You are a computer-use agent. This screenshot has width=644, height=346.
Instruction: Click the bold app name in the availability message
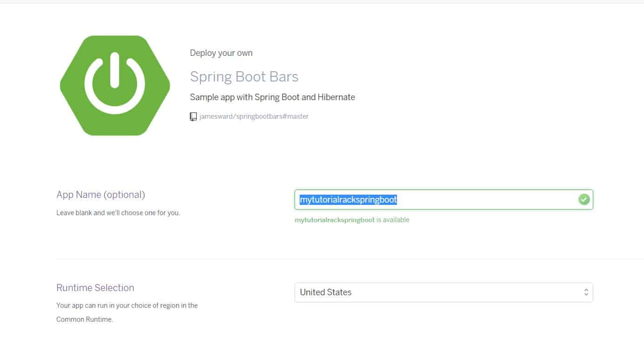pos(335,220)
